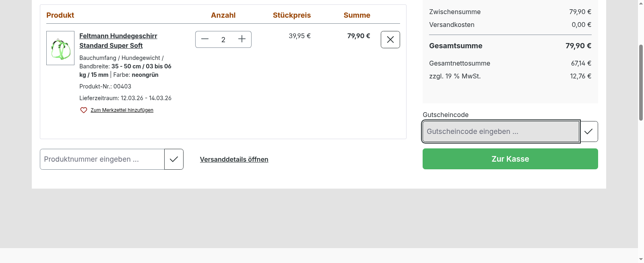644x263 pixels.
Task: Increase the item quantity with the plus icon
Action: (x=242, y=39)
